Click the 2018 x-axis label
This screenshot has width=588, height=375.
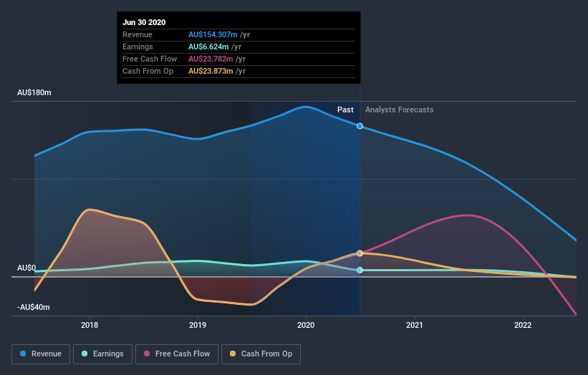tap(90, 325)
